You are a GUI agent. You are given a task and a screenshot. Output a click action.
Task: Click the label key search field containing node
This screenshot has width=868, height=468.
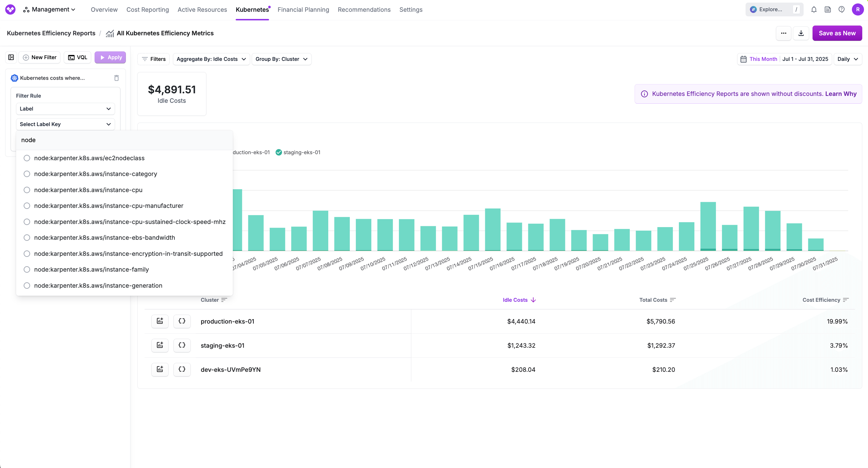click(124, 140)
